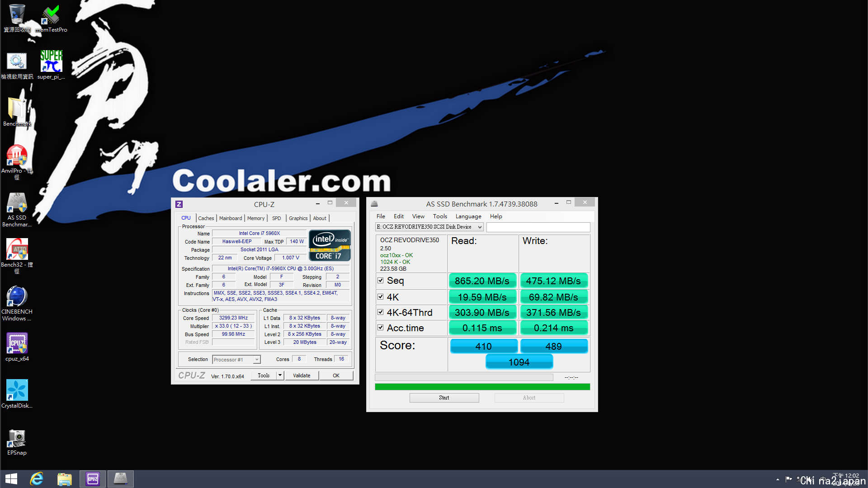
Task: Switch to the About tab
Action: tap(320, 218)
